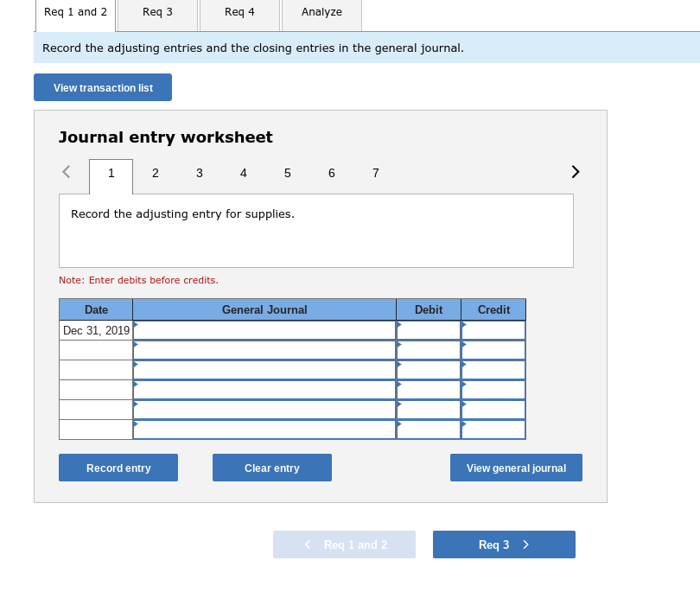
Task: Select worksheet entry 2
Action: tap(156, 173)
